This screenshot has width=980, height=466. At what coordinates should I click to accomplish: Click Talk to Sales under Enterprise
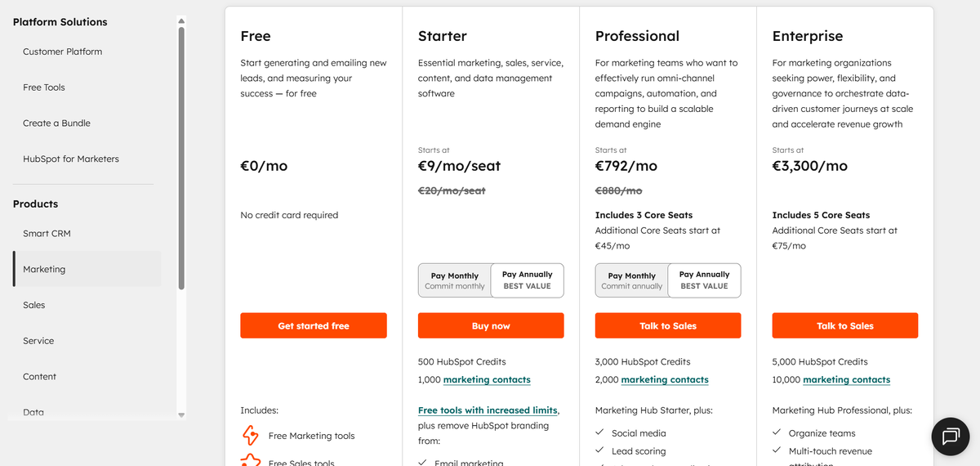pyautogui.click(x=845, y=325)
